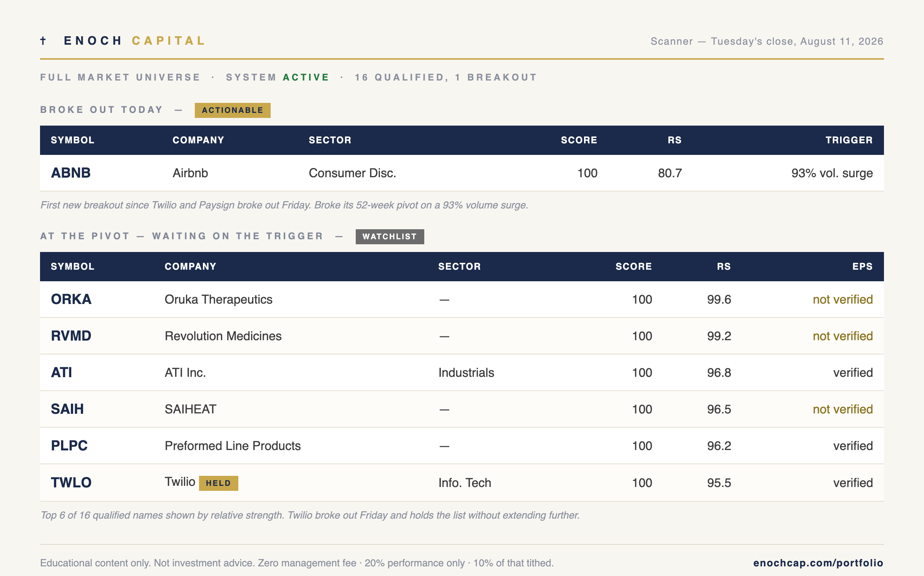Click the Consumer Disc. sector cell
Screen dimensions: 924x576
pyautogui.click(x=352, y=173)
